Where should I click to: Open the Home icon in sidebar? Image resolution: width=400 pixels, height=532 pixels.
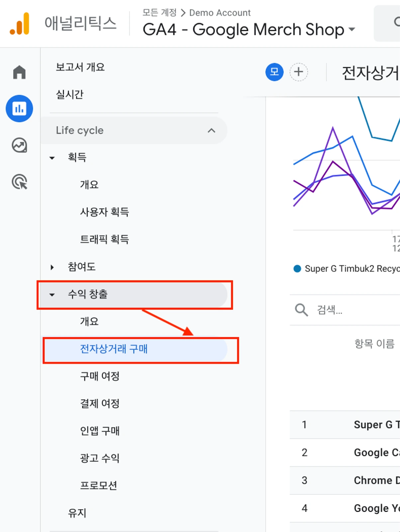(x=19, y=72)
